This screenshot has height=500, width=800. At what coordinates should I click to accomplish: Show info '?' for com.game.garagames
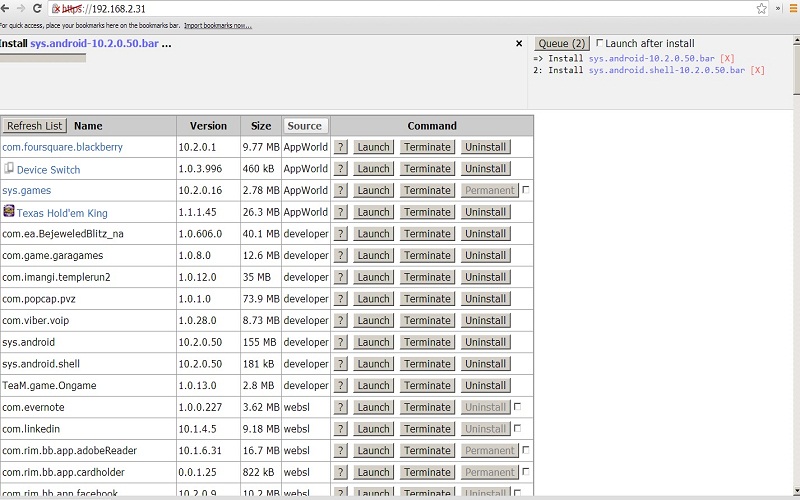[340, 256]
